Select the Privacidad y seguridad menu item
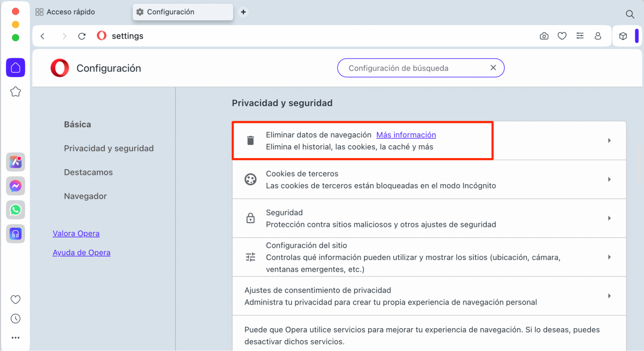644x351 pixels. tap(109, 148)
